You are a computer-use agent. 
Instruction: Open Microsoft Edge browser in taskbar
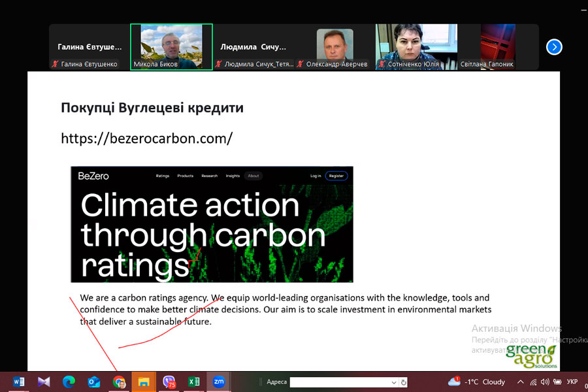point(69,382)
